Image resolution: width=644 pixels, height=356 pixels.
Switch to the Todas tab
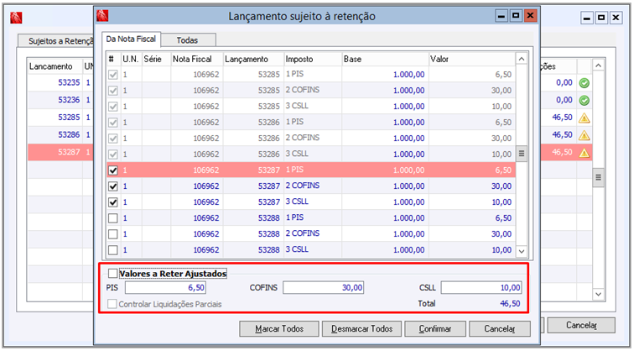pos(188,40)
